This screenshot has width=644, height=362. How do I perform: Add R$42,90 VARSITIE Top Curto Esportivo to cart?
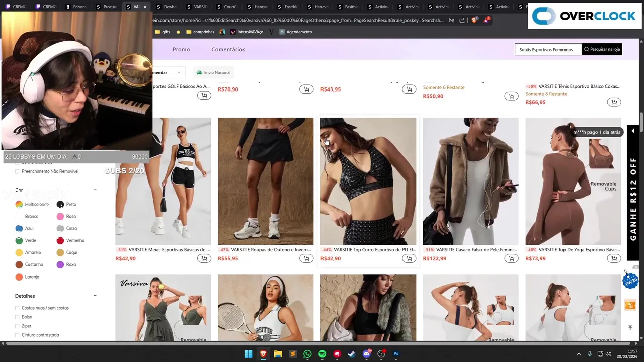pyautogui.click(x=409, y=258)
